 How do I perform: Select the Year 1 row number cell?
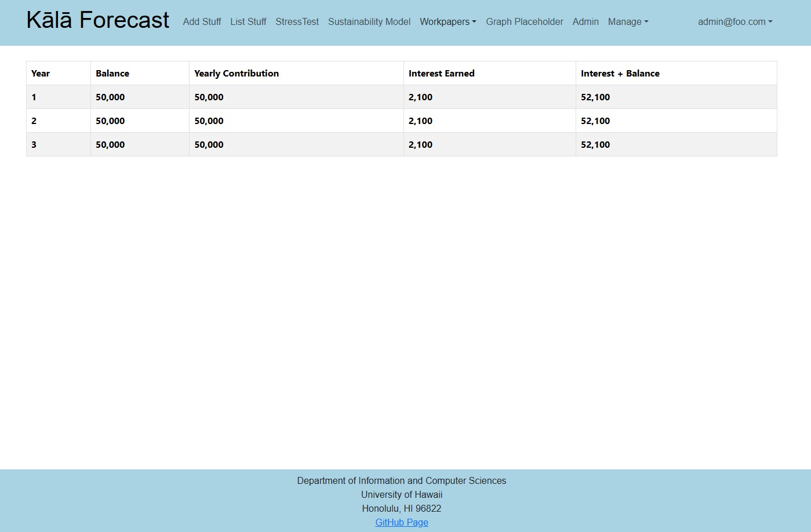tap(34, 97)
